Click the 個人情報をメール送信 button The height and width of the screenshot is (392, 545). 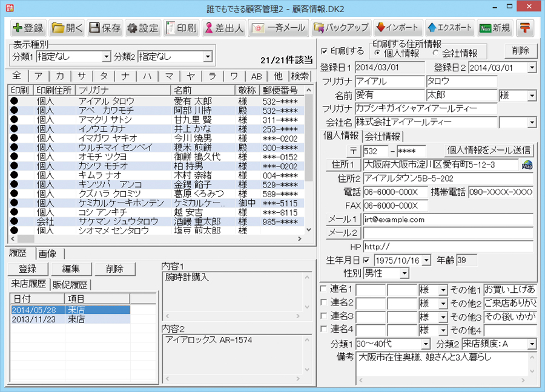(x=489, y=150)
